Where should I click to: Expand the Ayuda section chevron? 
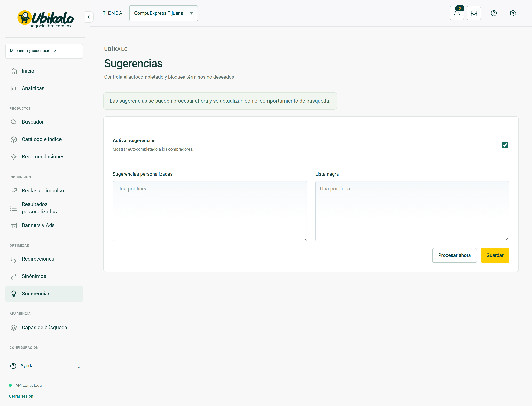click(x=79, y=367)
